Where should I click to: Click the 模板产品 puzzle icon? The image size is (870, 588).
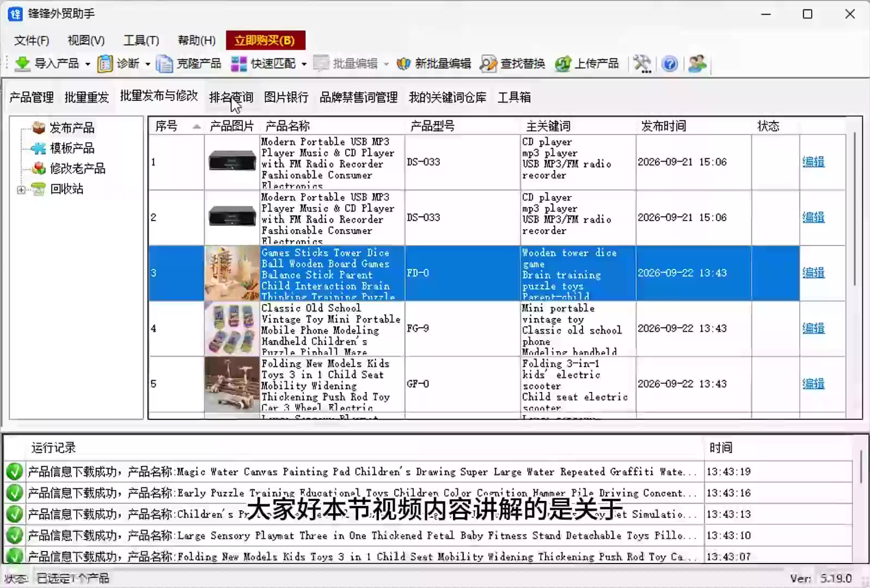pos(39,148)
